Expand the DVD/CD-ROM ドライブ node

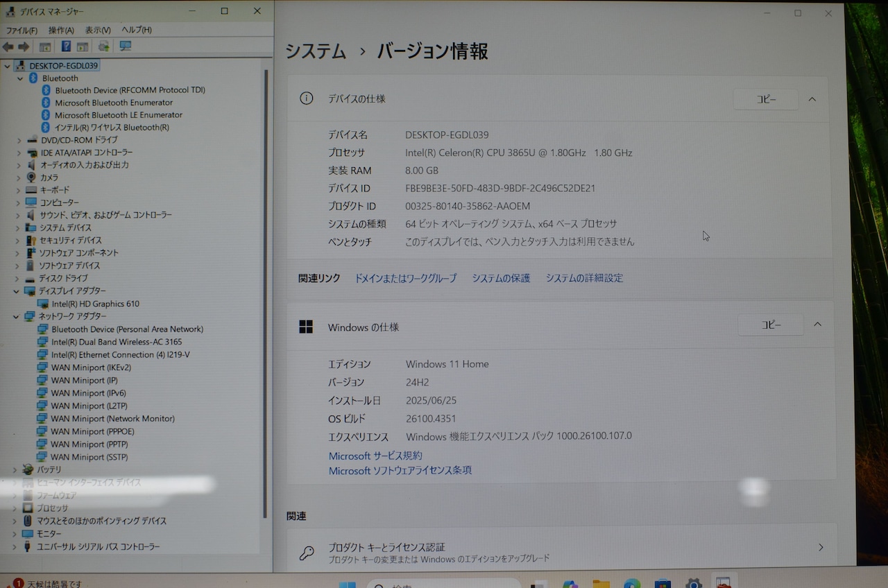19,140
